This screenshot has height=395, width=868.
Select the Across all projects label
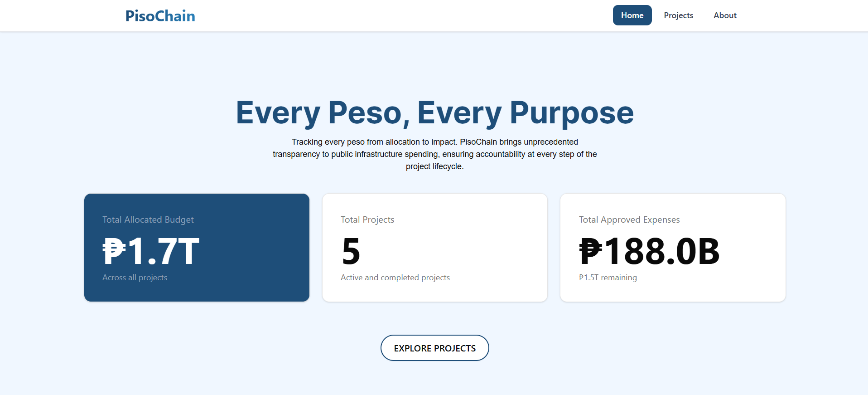click(x=135, y=277)
